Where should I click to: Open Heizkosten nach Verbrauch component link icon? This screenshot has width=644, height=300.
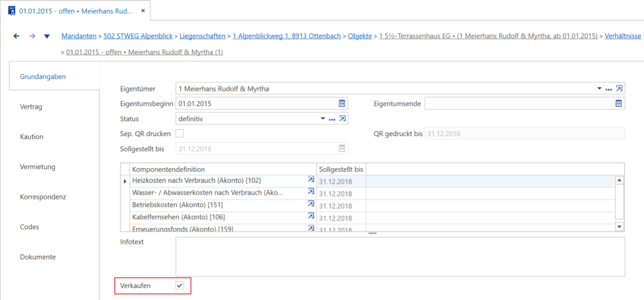[311, 180]
